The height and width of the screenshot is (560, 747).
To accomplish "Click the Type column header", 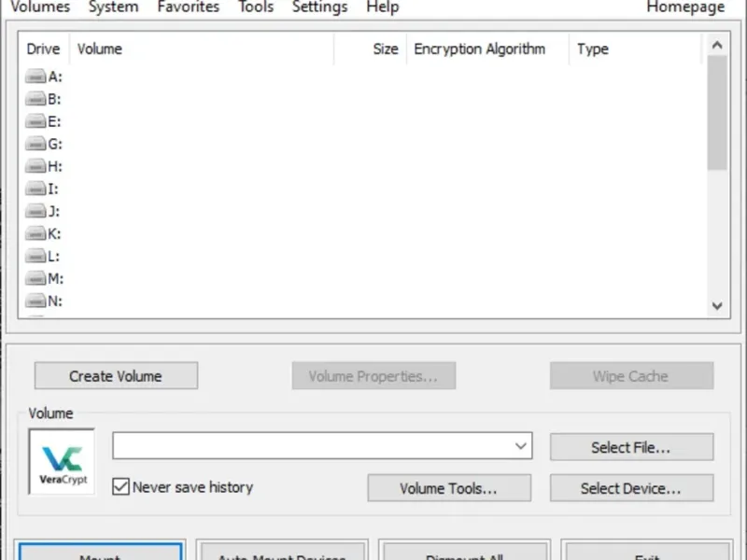I will tap(635, 49).
